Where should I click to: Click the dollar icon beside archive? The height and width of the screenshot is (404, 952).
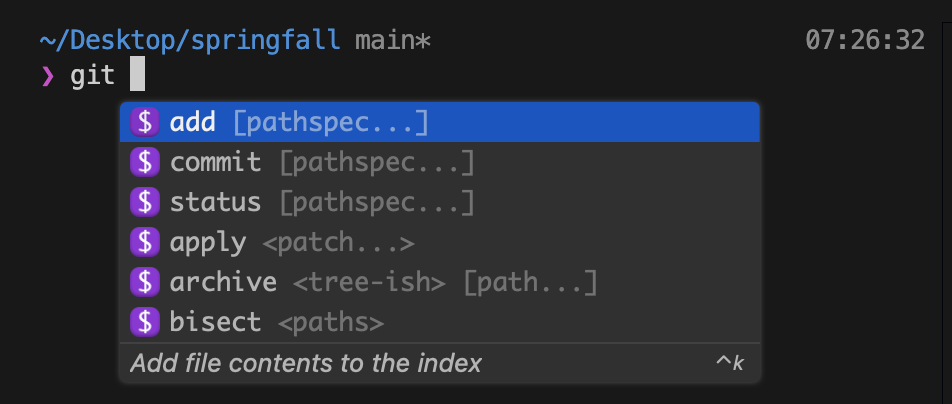(145, 282)
